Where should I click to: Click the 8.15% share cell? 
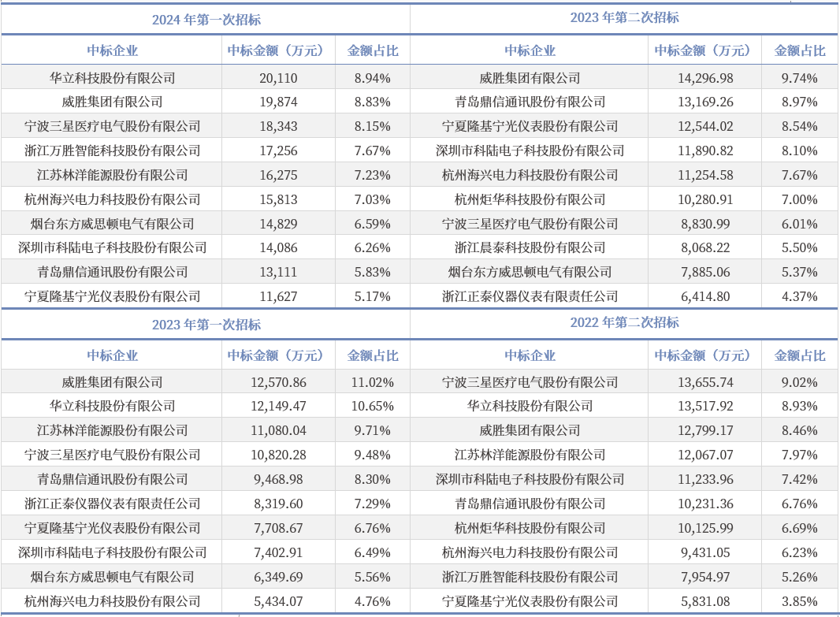coord(372,126)
